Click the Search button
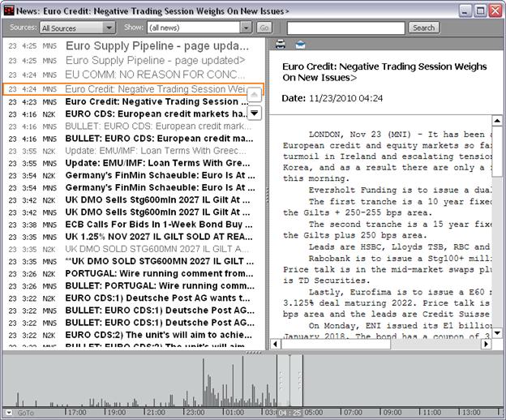 [423, 28]
